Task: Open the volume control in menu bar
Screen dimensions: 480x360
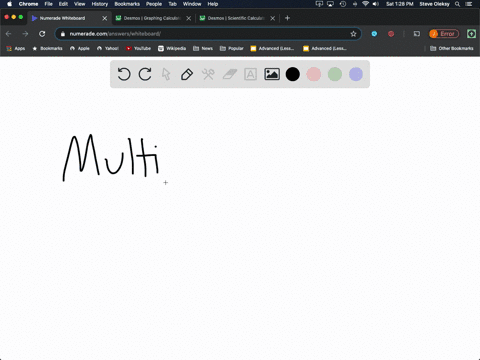Action: pos(376,4)
